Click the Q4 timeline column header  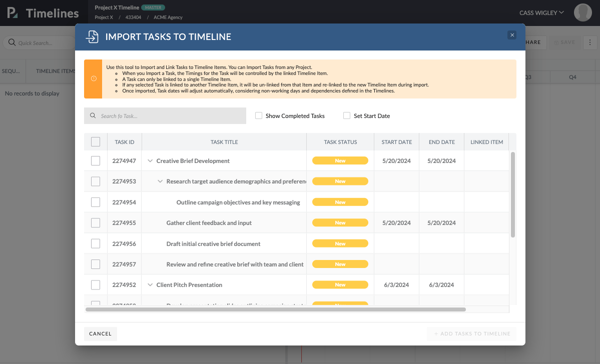tap(572, 77)
